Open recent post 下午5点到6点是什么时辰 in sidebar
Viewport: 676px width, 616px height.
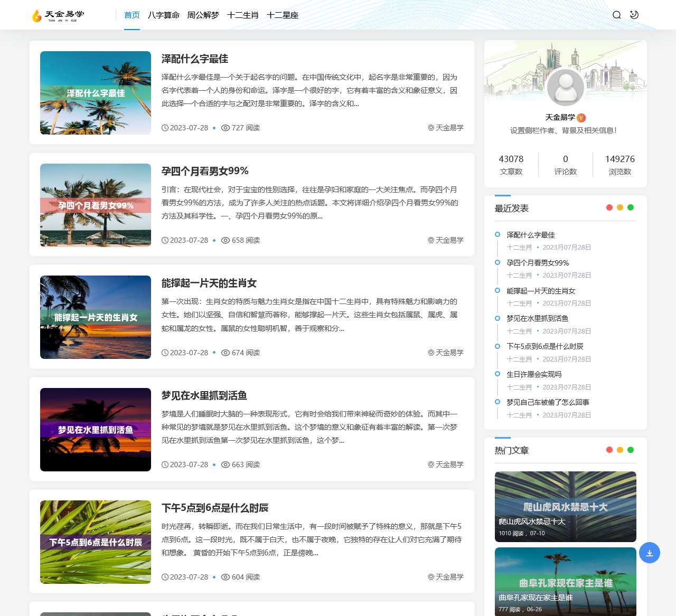coord(545,346)
